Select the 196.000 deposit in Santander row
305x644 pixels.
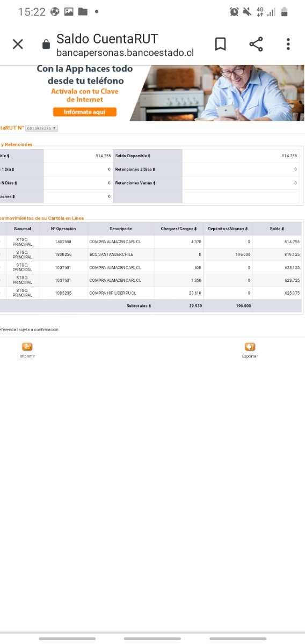(243, 254)
